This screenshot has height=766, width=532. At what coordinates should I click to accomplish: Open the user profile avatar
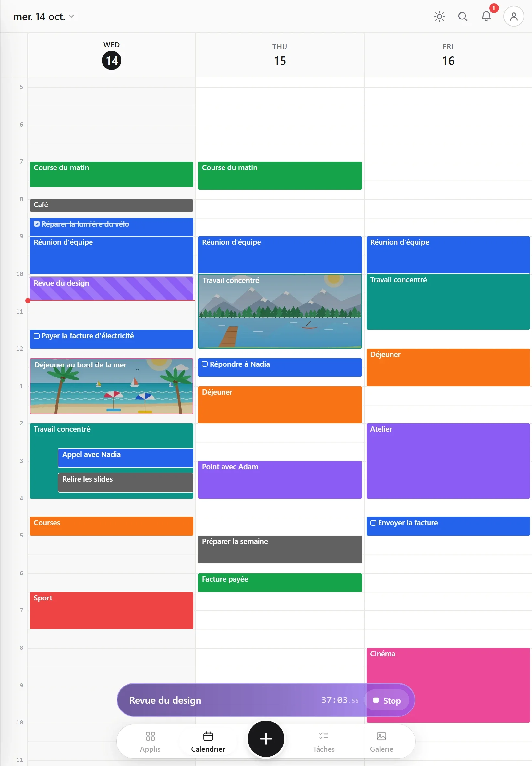tap(514, 16)
